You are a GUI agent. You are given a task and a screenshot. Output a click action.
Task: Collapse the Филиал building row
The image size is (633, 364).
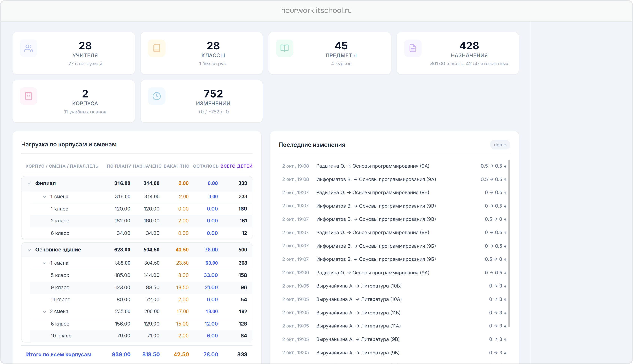coord(29,183)
